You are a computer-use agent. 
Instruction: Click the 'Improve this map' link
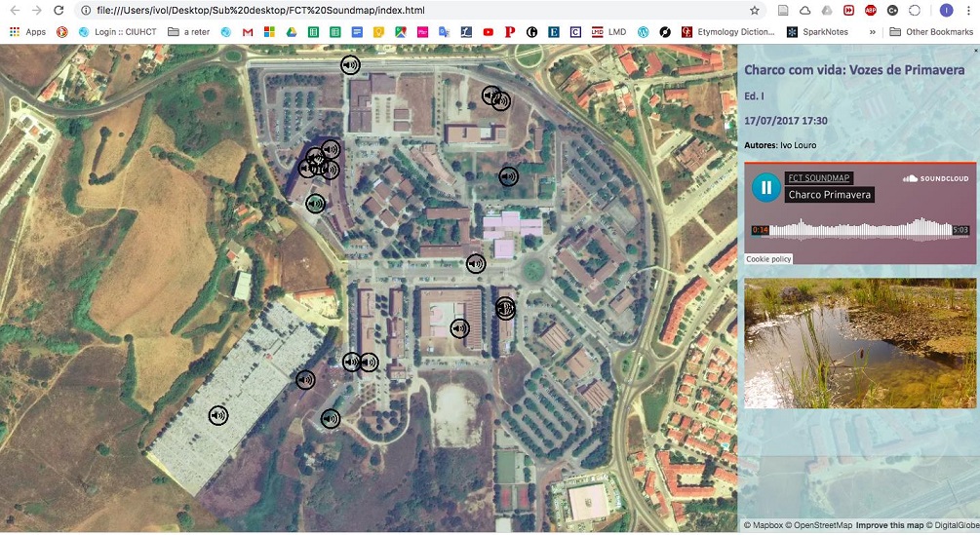(x=888, y=525)
